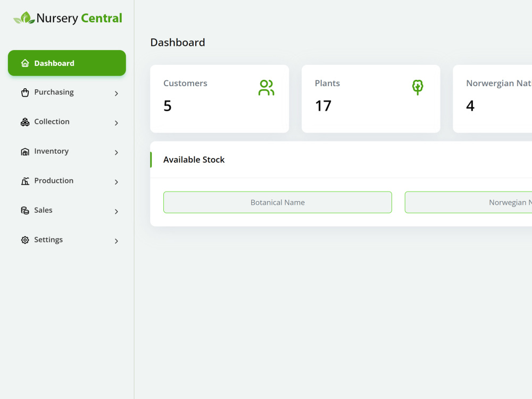Click the Plants count value 17
The width and height of the screenshot is (532, 399).
323,106
